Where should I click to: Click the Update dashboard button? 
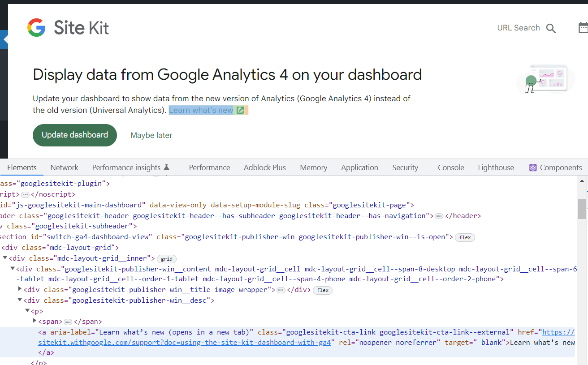(x=74, y=135)
